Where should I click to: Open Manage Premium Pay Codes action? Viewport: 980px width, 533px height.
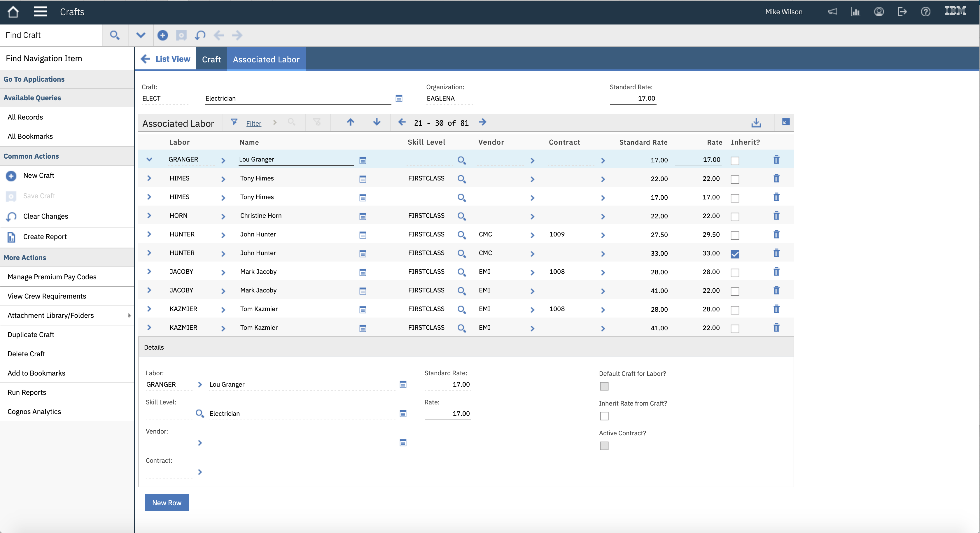tap(52, 277)
